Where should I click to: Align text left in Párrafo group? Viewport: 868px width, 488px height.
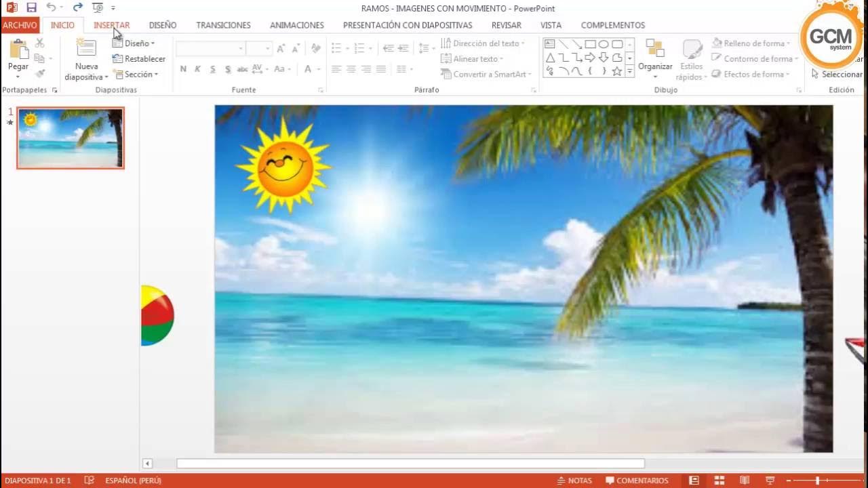coord(336,69)
